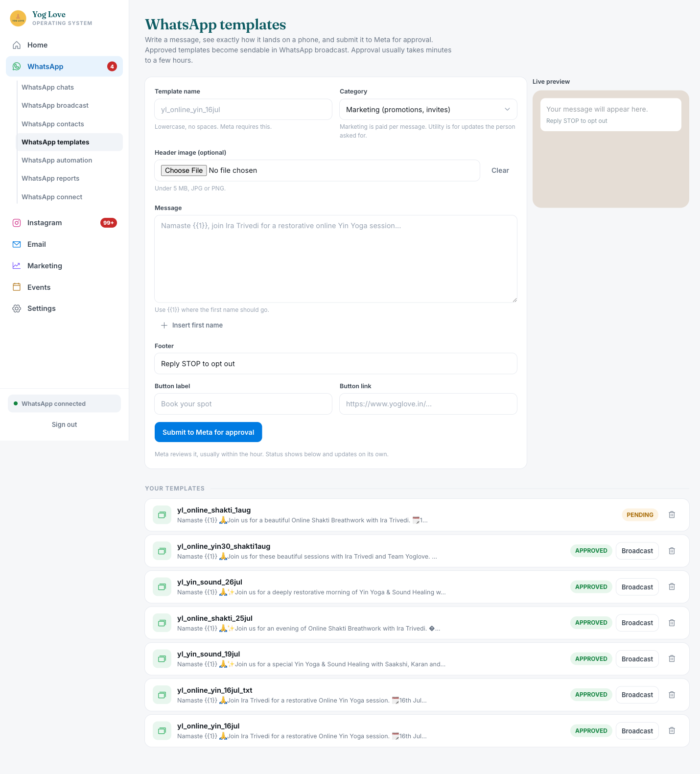The height and width of the screenshot is (774, 700).
Task: Click template icon for yl_online_yin_16jul
Action: [162, 731]
